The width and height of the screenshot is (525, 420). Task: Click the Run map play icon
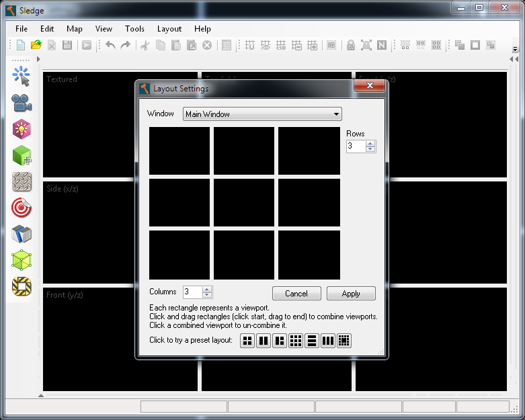(x=87, y=45)
